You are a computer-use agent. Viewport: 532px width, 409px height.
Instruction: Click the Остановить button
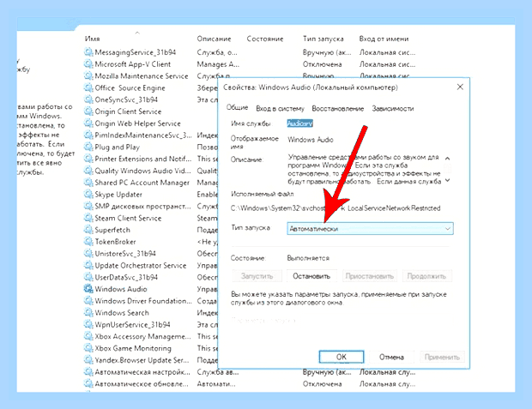pos(311,276)
